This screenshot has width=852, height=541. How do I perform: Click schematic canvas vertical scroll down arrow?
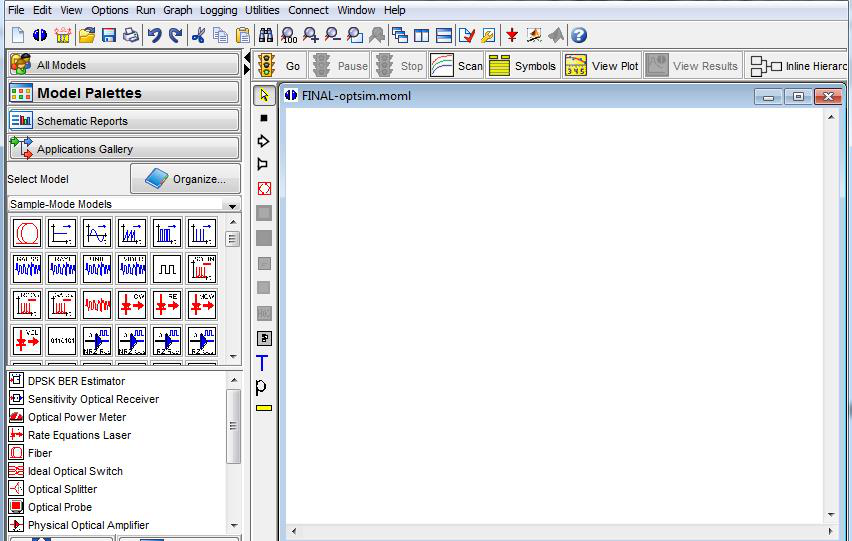pos(831,514)
